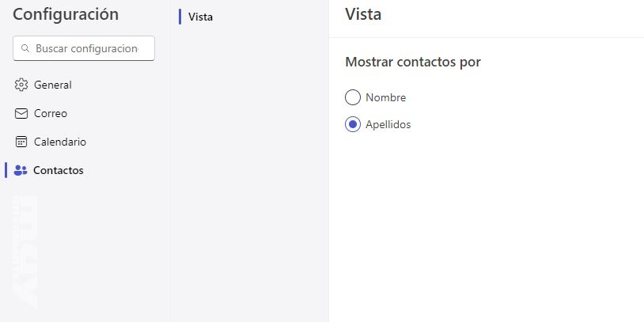Select the Apellidos radio button circle
Screen dimensions: 644x322
click(x=353, y=124)
